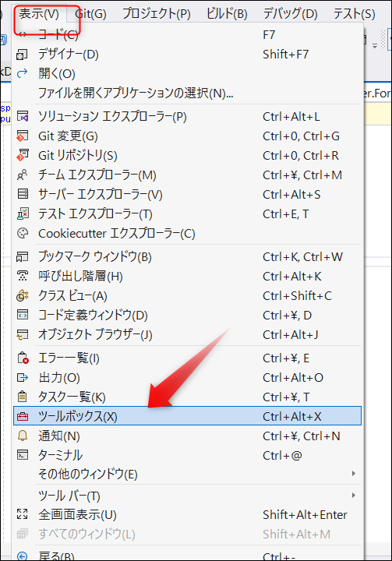
Task: Select コード定義ウィンドウ(D) label
Action: tap(93, 316)
